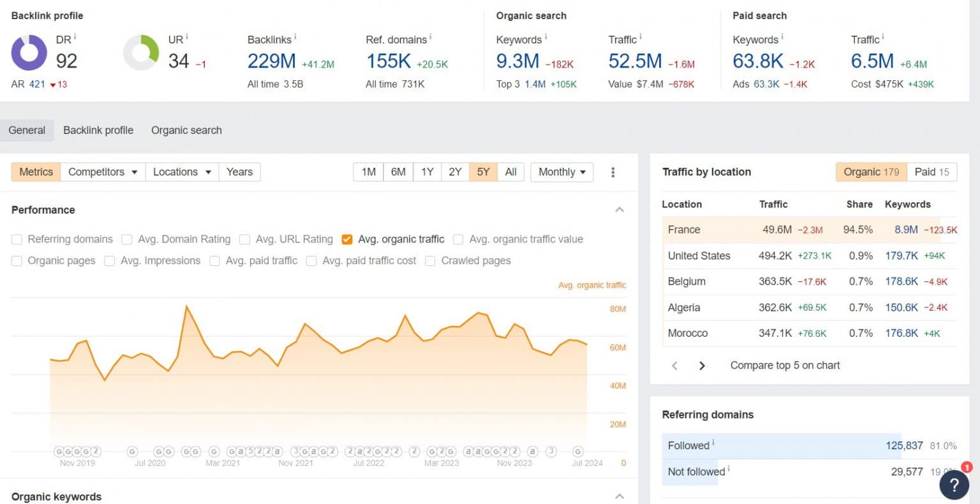Click the right arrow below the location table

(x=702, y=366)
